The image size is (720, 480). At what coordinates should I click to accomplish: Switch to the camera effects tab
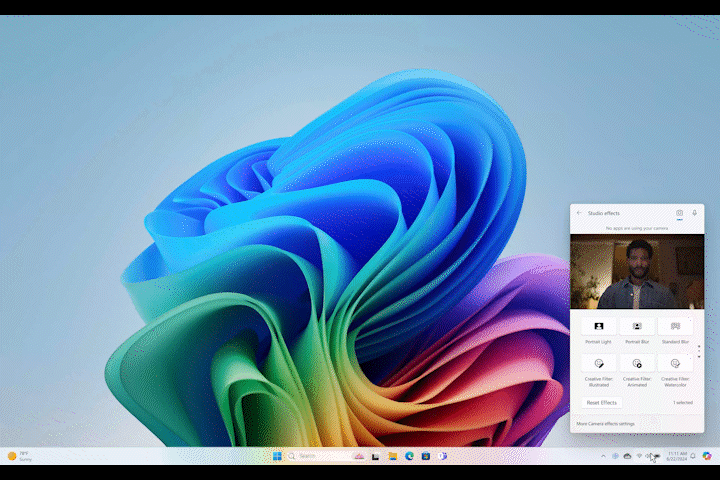pyautogui.click(x=679, y=213)
